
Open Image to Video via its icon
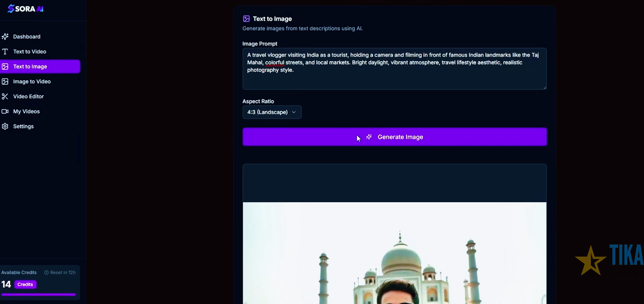pyautogui.click(x=5, y=81)
